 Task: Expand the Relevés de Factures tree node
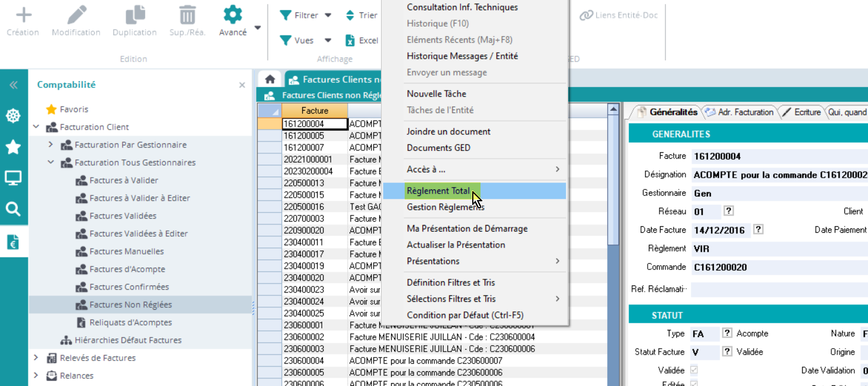36,358
